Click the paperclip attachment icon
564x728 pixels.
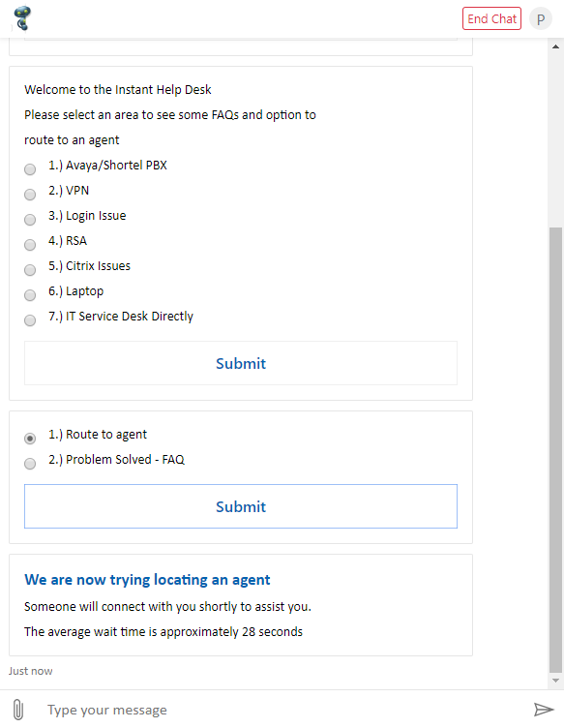pyautogui.click(x=18, y=710)
